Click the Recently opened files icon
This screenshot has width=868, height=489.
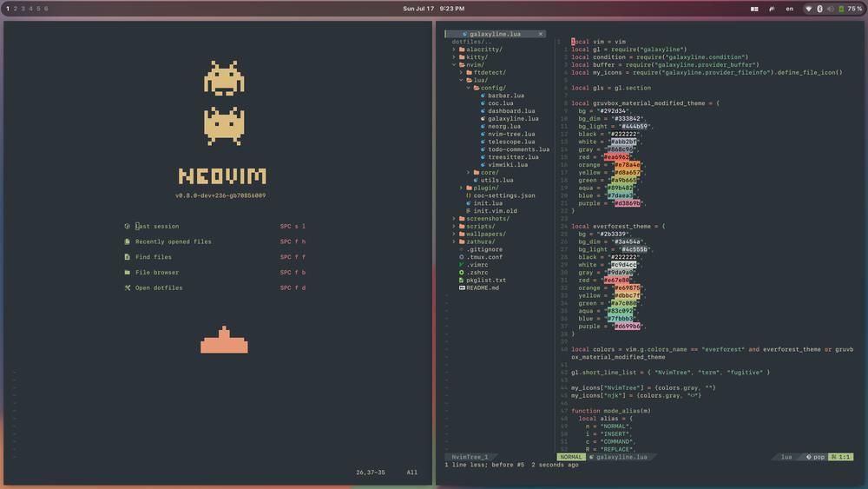127,241
